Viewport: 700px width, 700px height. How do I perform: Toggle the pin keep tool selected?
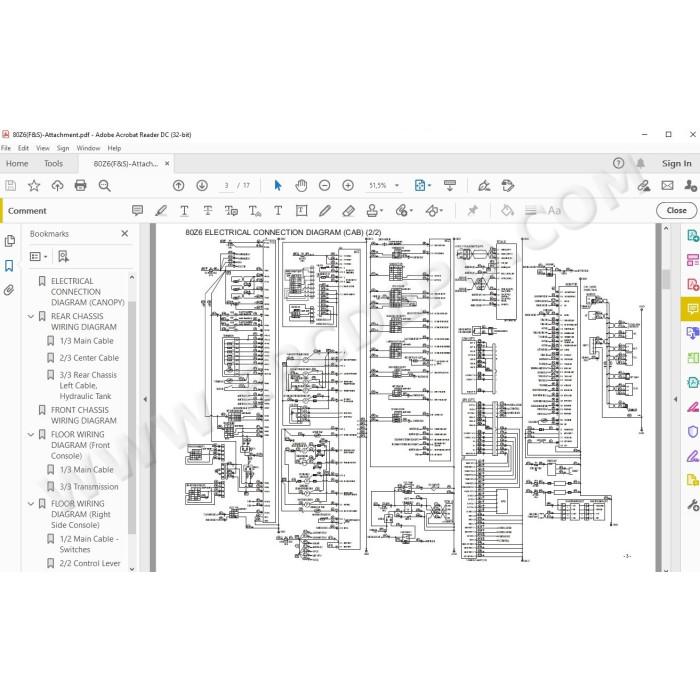472,211
